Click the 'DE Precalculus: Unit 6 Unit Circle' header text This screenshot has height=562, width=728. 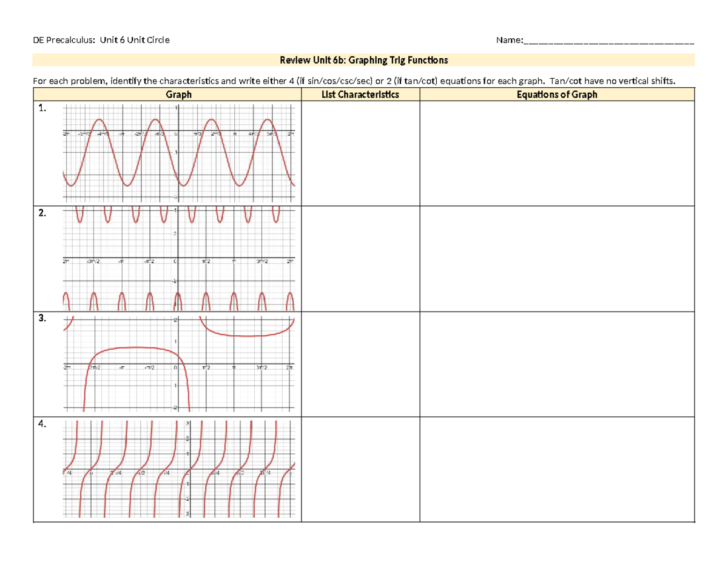pyautogui.click(x=102, y=41)
